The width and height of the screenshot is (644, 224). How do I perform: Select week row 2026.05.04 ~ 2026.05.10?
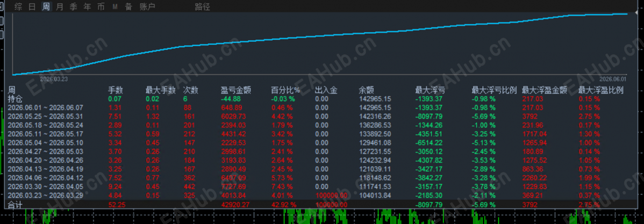(x=45, y=143)
